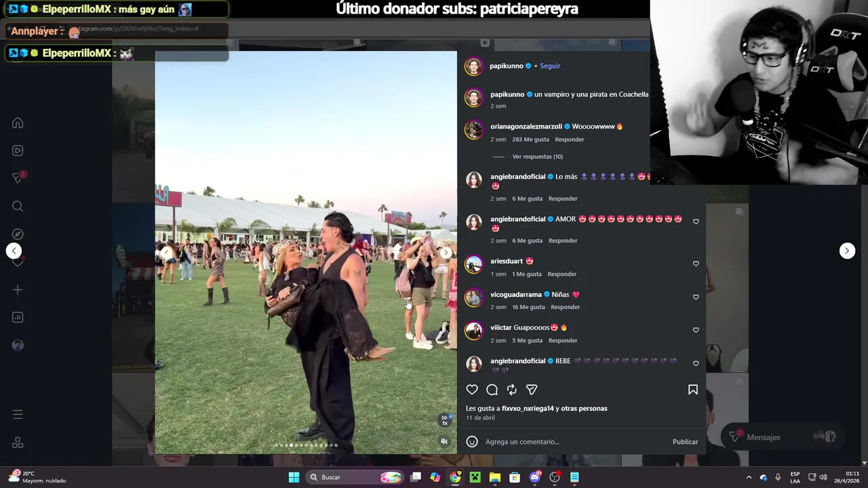Like angiebrandoficial's BEBE comment

pyautogui.click(x=696, y=363)
